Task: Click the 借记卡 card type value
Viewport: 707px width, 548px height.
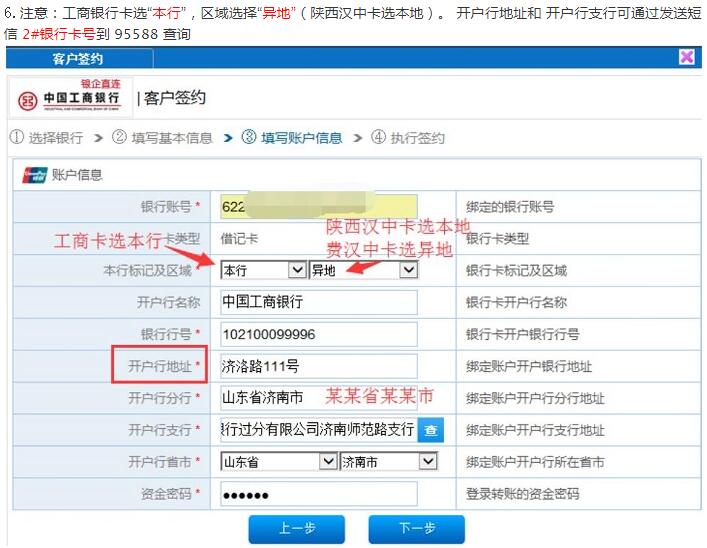Action: (x=239, y=239)
